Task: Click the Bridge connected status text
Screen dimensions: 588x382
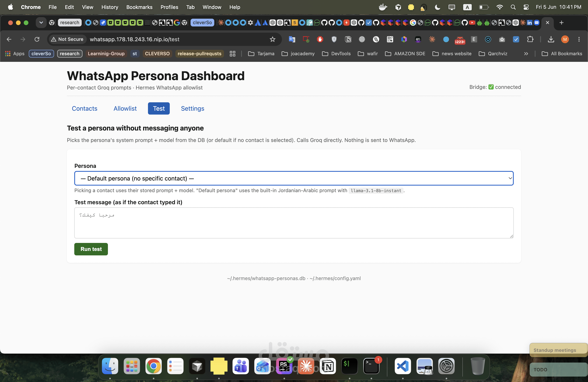Action: click(x=495, y=87)
